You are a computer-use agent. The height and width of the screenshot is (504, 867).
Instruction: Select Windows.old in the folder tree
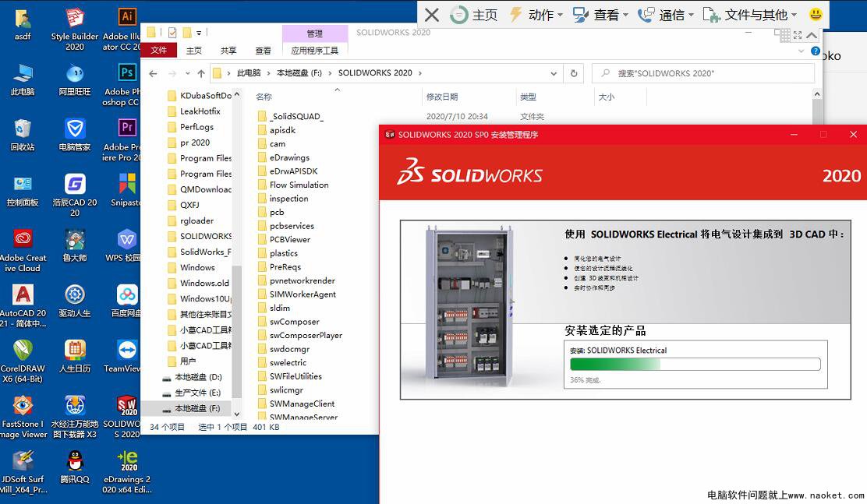204,283
